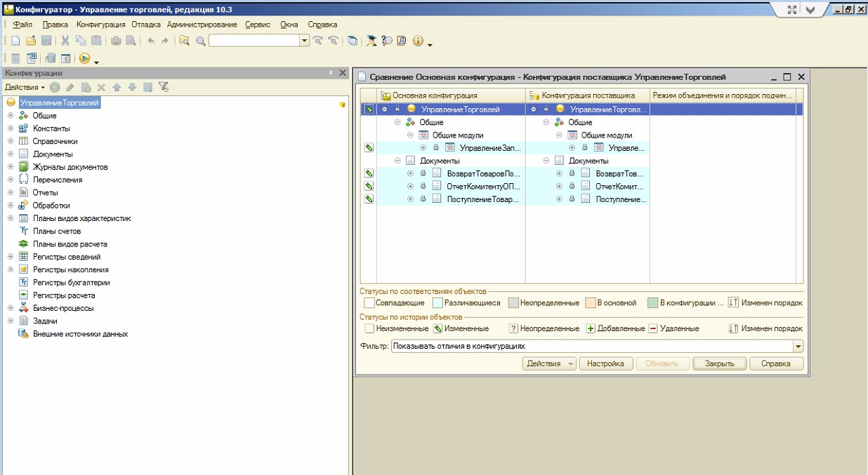Expand Регистры накопления in configuration tree

coord(11,269)
